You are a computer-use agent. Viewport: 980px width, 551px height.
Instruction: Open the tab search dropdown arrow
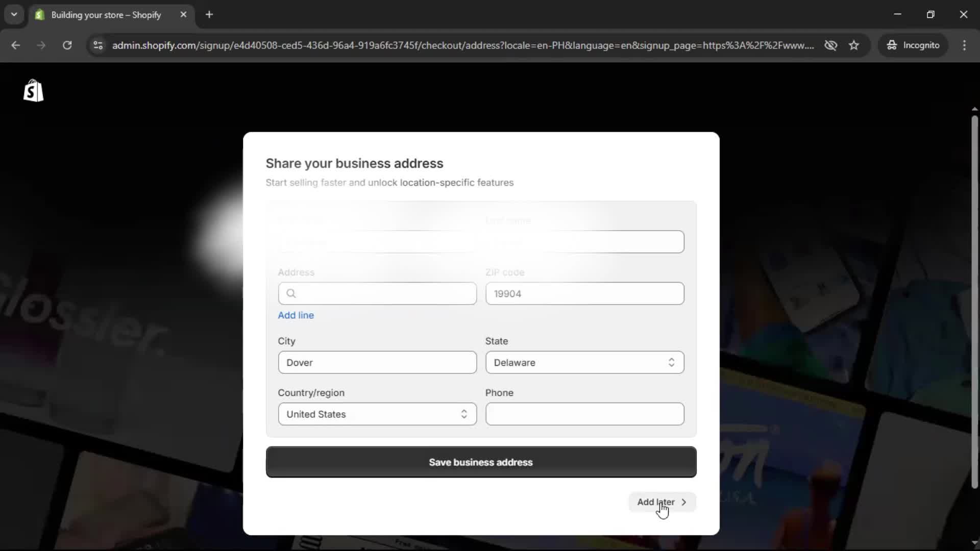click(14, 15)
